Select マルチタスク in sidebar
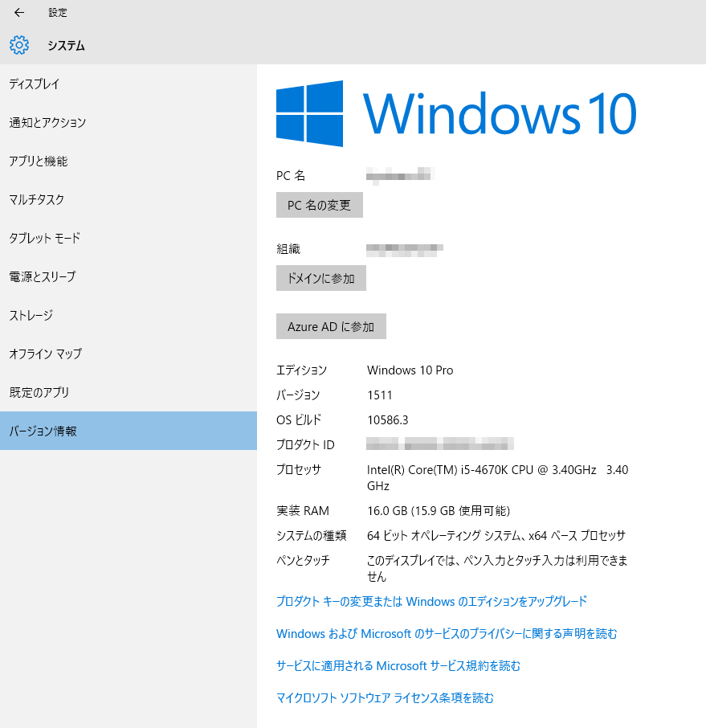Screen dimensions: 706x728 (129, 199)
